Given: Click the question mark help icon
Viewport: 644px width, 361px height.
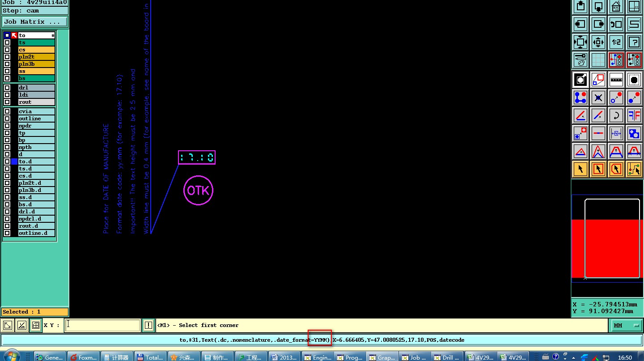Looking at the screenshot, I should pyautogui.click(x=634, y=42).
